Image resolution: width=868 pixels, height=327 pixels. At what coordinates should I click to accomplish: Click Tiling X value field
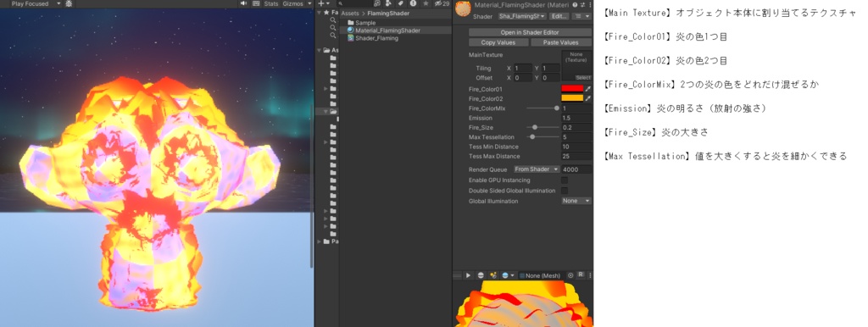522,68
